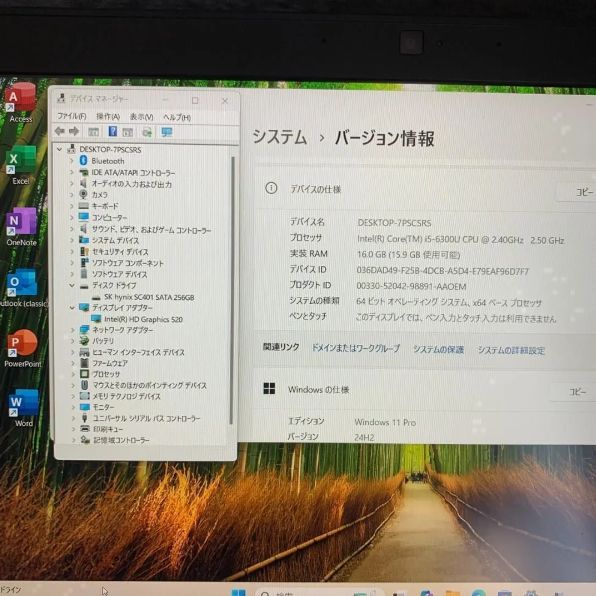The image size is (596, 596).
Task: Click the Windows 11 Pro edition text
Action: pyautogui.click(x=385, y=422)
